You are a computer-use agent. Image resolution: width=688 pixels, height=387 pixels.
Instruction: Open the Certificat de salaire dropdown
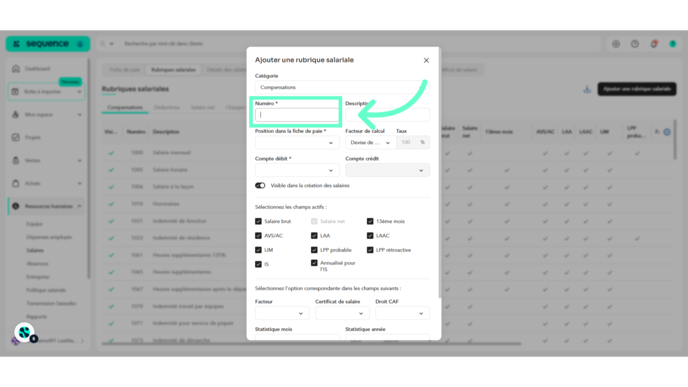coord(342,313)
